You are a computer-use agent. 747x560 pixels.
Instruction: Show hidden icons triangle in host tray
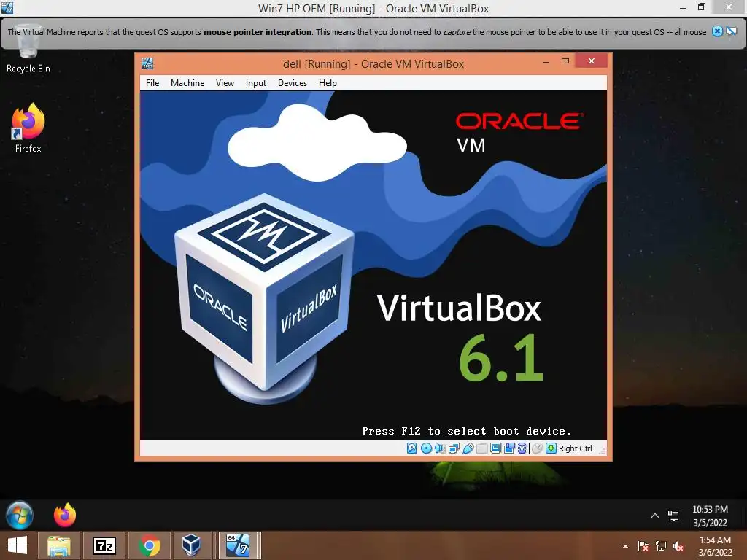pos(625,547)
